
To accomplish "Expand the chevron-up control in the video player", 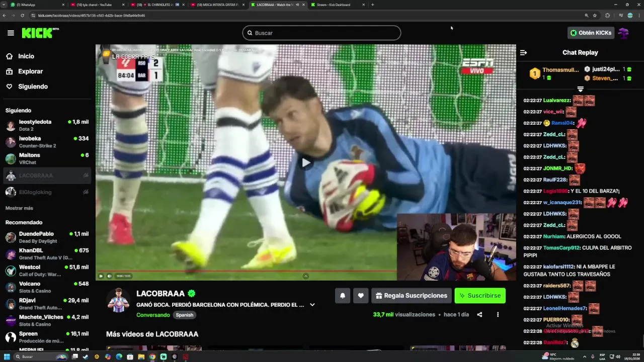I will coord(305,276).
